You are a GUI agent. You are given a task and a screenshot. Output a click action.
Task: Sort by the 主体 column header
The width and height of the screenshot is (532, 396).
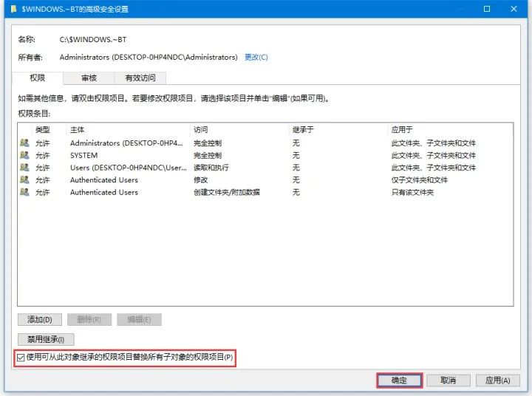coord(78,129)
